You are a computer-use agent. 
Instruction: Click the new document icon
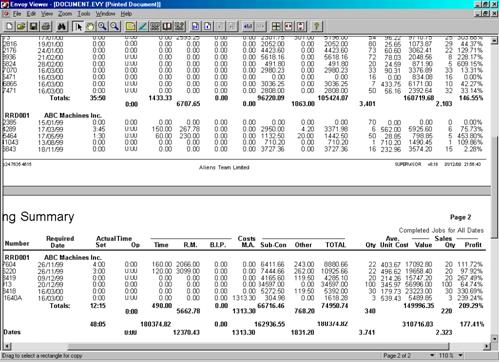(9, 26)
